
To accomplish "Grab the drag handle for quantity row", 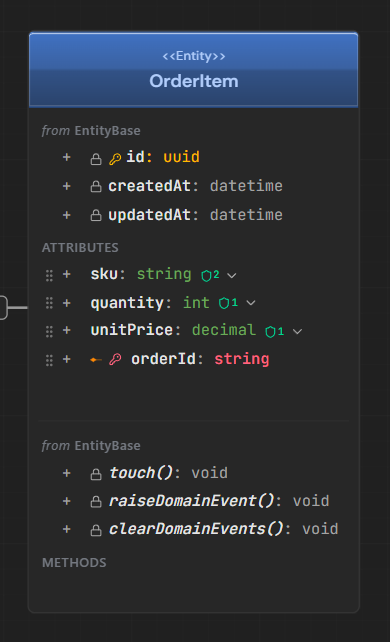I will click(x=49, y=303).
